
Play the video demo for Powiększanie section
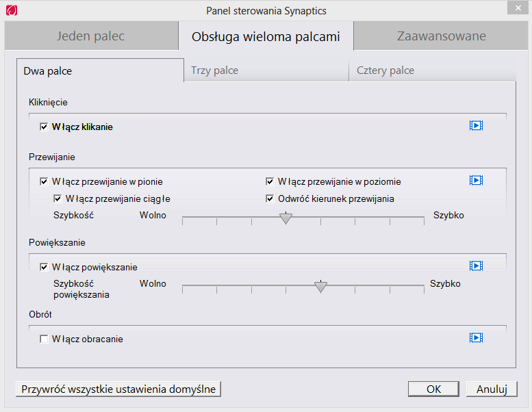point(476,266)
